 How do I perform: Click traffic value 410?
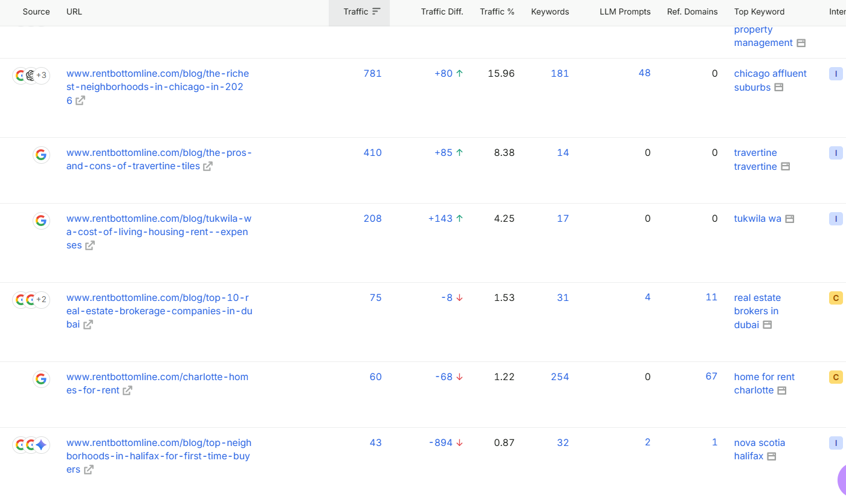[372, 153]
